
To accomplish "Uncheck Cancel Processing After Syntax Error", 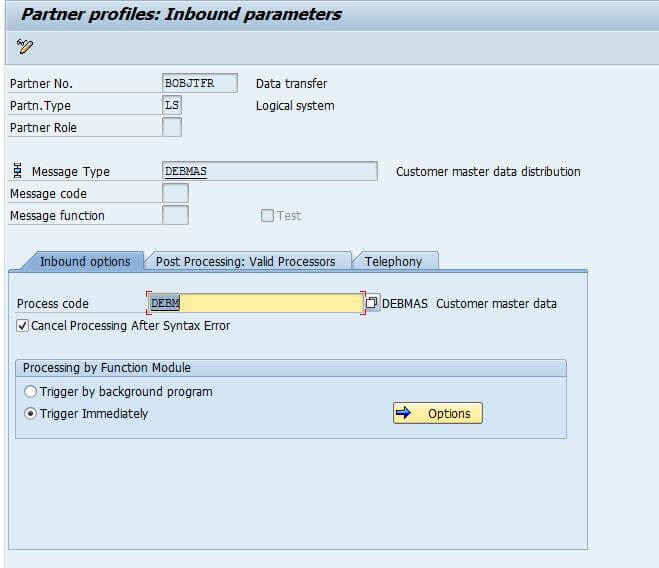I will point(23,326).
